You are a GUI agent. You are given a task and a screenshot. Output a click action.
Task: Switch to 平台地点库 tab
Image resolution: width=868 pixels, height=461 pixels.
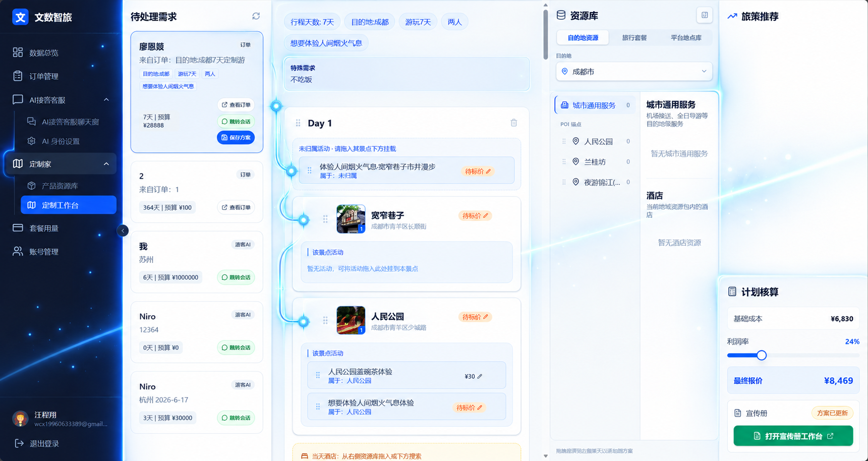(x=686, y=38)
